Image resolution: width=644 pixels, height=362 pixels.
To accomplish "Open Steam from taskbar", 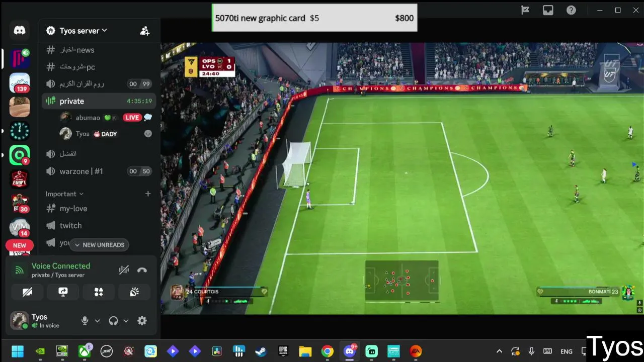I will coord(261,351).
